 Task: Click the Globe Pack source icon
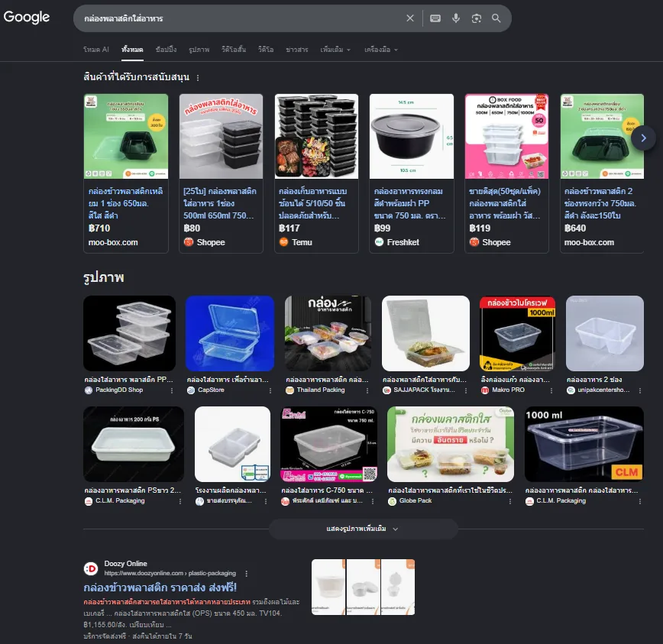[x=393, y=501]
